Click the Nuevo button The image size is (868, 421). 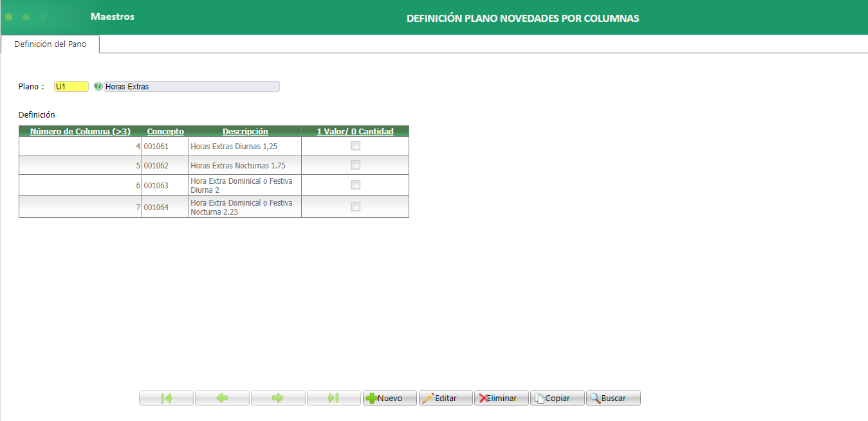[x=390, y=398]
